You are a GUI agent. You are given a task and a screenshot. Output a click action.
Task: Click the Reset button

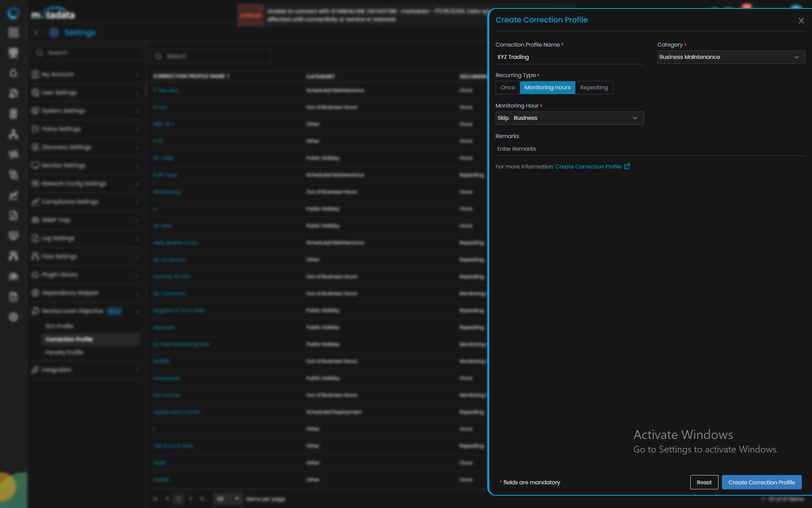tap(704, 482)
